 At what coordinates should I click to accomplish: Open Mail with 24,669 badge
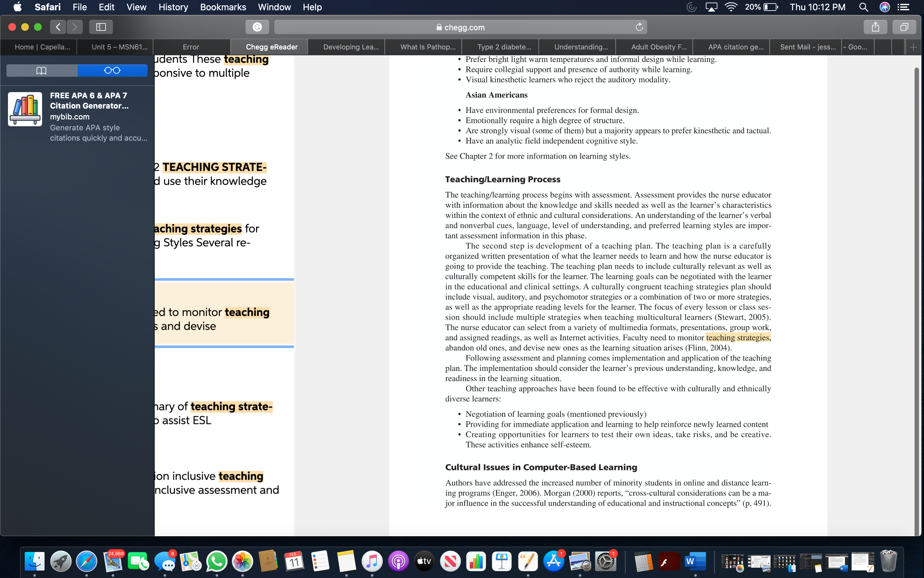[113, 561]
